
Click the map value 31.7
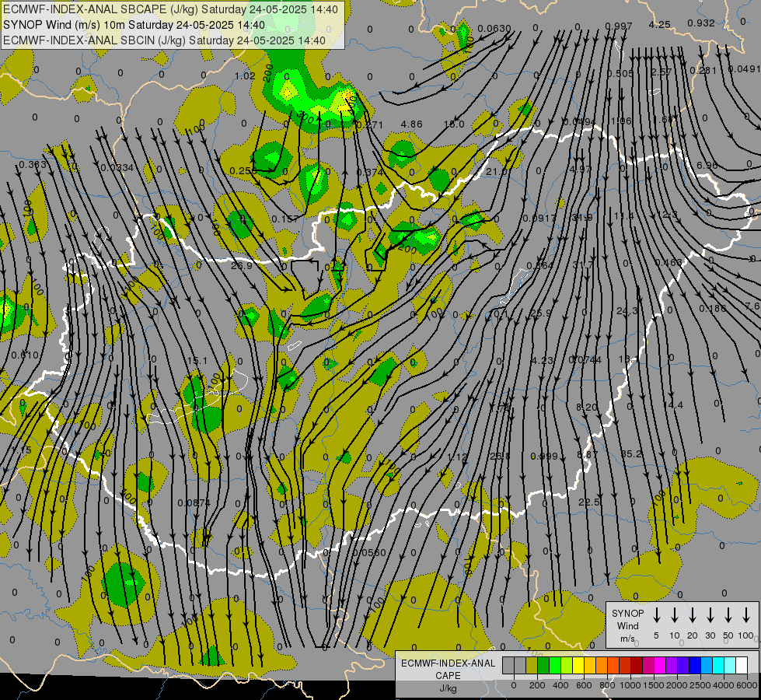point(583,264)
